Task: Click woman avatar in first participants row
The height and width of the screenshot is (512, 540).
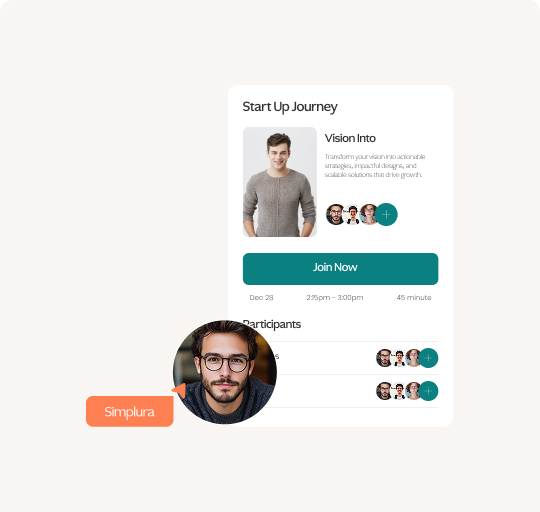Action: click(413, 358)
